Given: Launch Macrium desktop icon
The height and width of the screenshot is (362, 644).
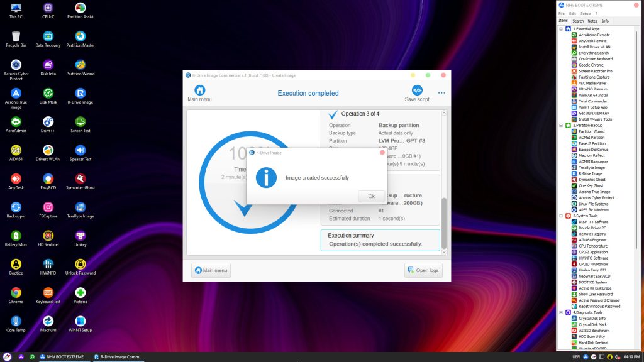Looking at the screenshot, I should pyautogui.click(x=48, y=324).
